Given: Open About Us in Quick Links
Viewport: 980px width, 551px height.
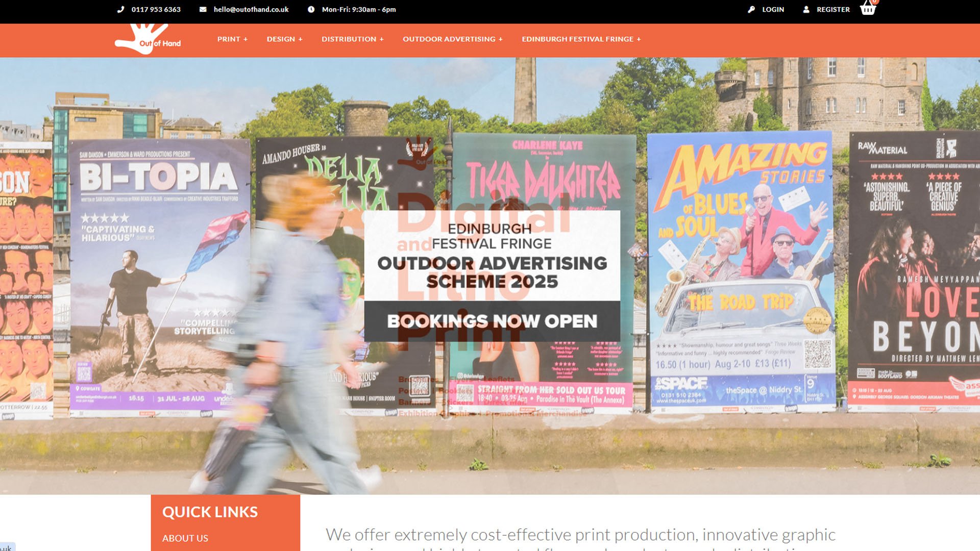Looking at the screenshot, I should 185,538.
